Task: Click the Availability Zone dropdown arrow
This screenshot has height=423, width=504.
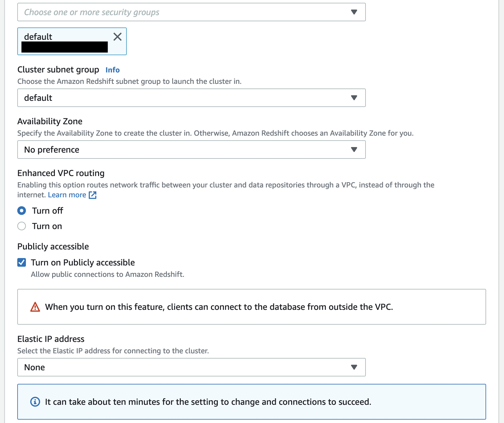Action: tap(354, 150)
